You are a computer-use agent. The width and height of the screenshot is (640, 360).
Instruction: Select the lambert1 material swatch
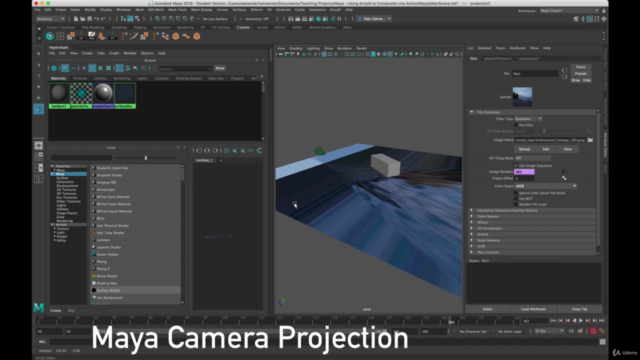coord(59,95)
